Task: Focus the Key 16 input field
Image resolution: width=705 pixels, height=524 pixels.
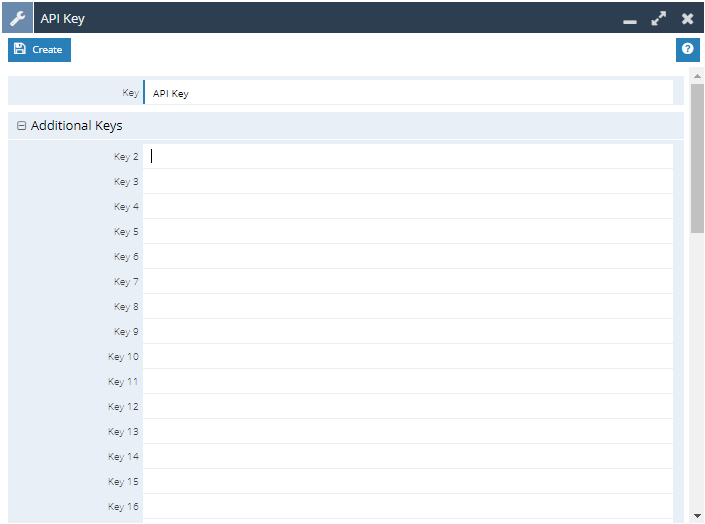Action: tap(408, 506)
